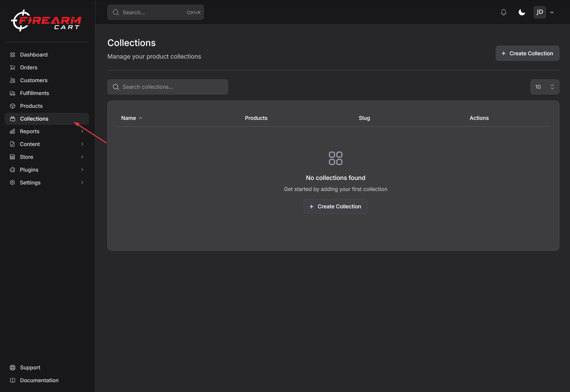Click the Fulfillments truck icon
Image resolution: width=570 pixels, height=392 pixels.
(x=13, y=93)
